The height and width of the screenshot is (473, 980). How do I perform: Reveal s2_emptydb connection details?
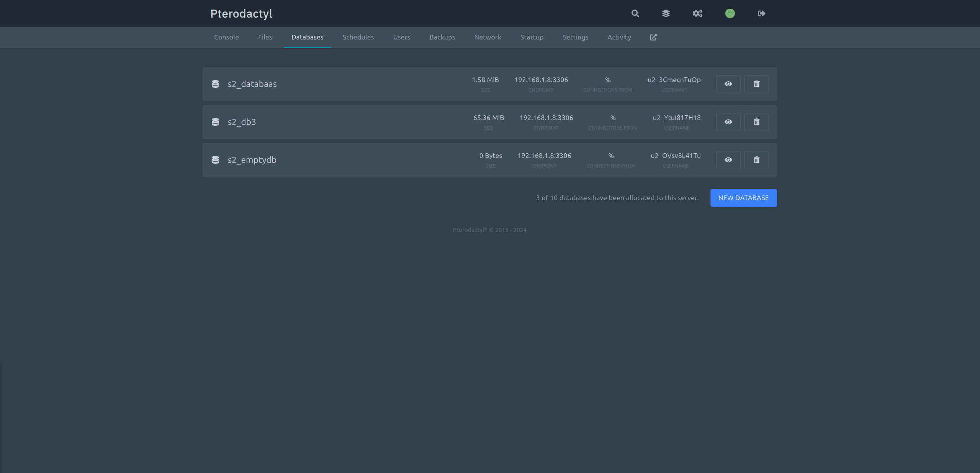(x=728, y=160)
